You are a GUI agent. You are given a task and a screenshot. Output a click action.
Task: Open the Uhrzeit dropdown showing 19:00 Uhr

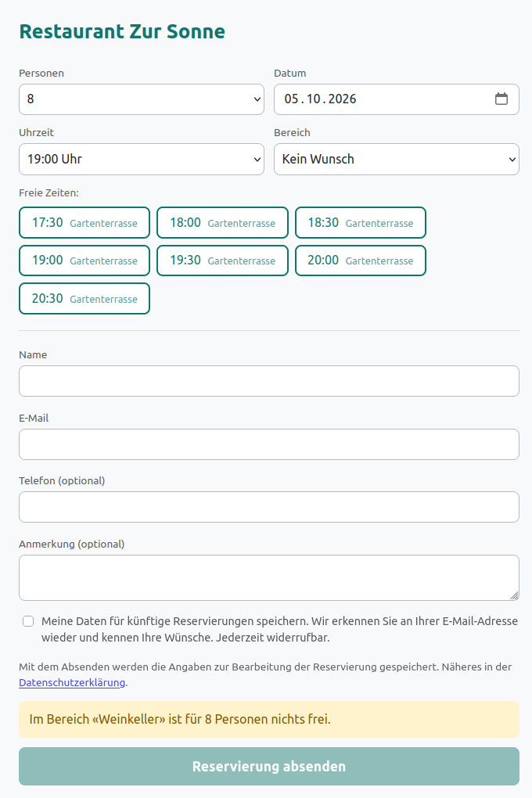click(x=142, y=160)
